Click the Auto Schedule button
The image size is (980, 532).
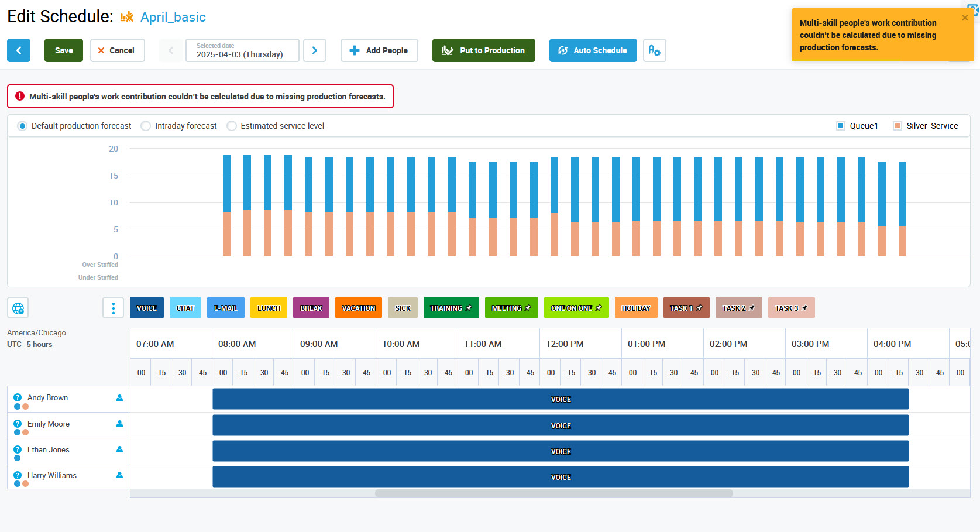(x=593, y=50)
